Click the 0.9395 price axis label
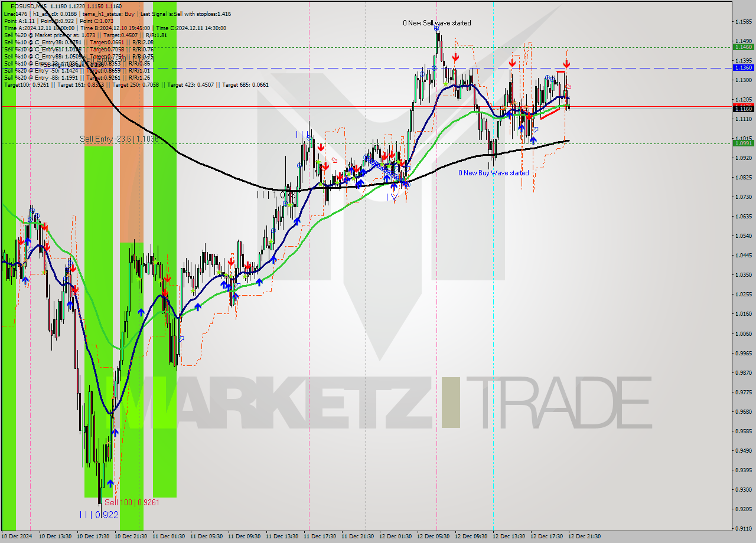This screenshot has width=756, height=543. click(x=743, y=470)
